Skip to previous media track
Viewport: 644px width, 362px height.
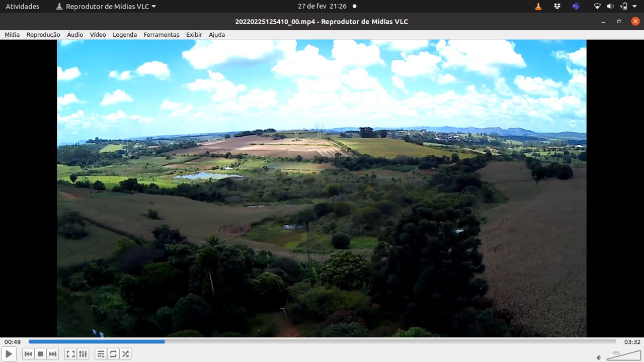coord(29,354)
